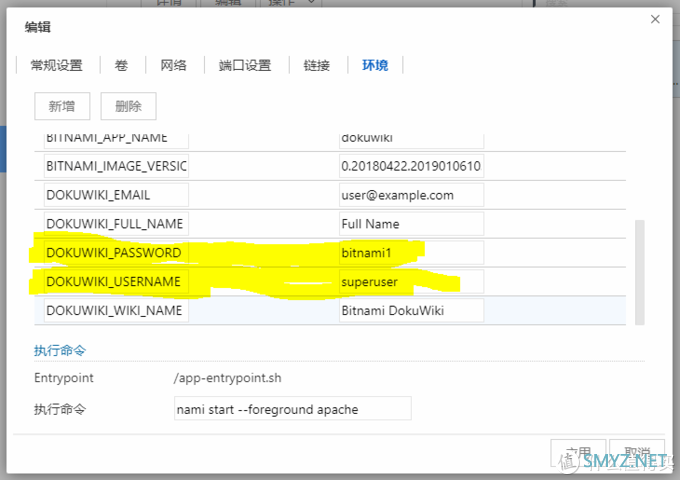Click the DOKUWIKI_FULL_NAME value field

pyautogui.click(x=411, y=223)
